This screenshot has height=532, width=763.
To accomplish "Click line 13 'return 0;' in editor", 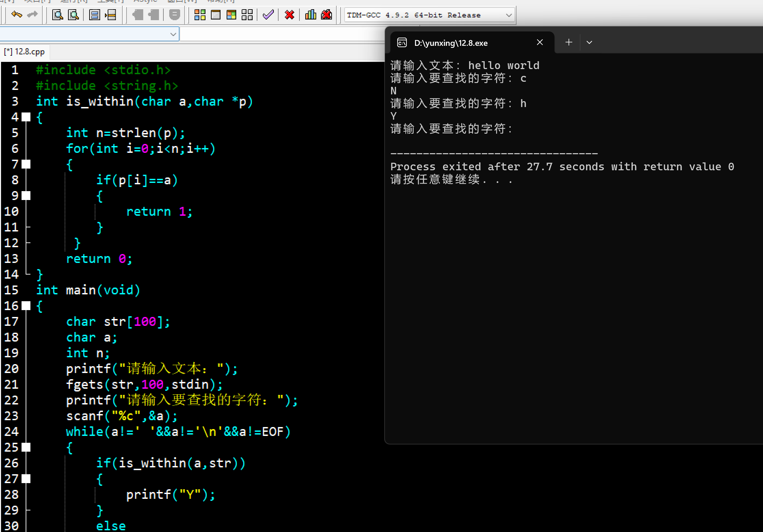I will point(99,259).
